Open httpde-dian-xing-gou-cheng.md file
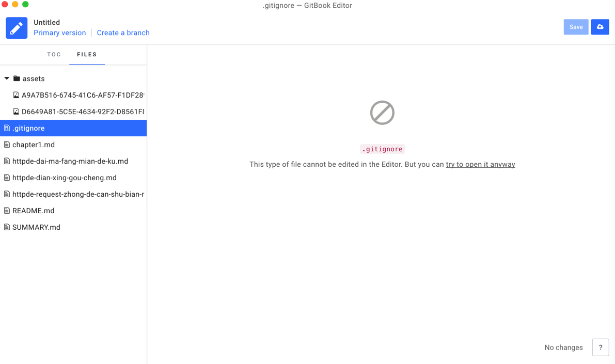615x364 pixels. pyautogui.click(x=73, y=178)
